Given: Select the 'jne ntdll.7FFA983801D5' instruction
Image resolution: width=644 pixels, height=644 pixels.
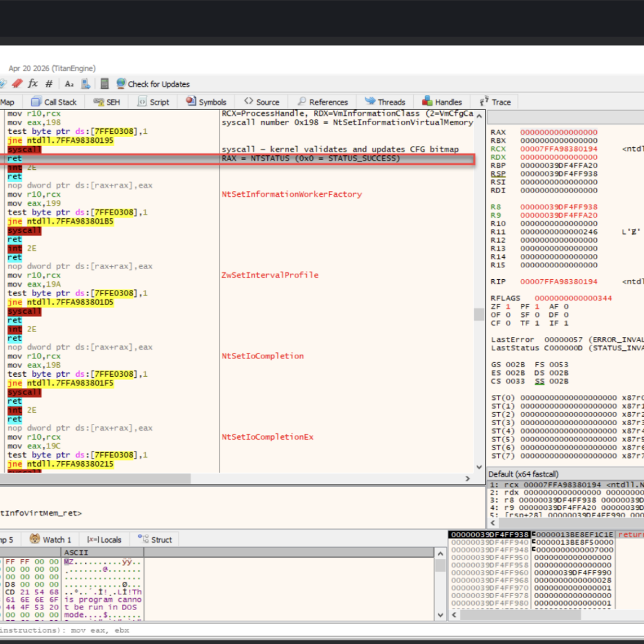Looking at the screenshot, I should point(60,303).
